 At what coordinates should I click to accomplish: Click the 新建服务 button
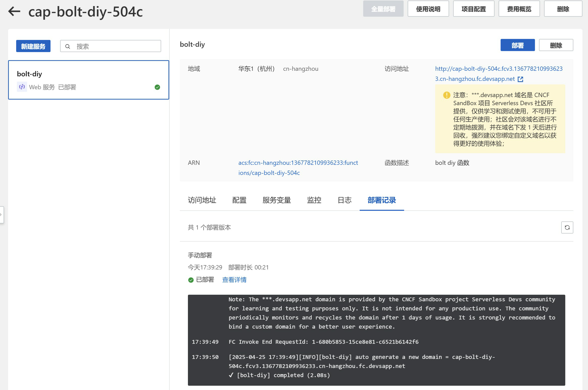(x=33, y=46)
